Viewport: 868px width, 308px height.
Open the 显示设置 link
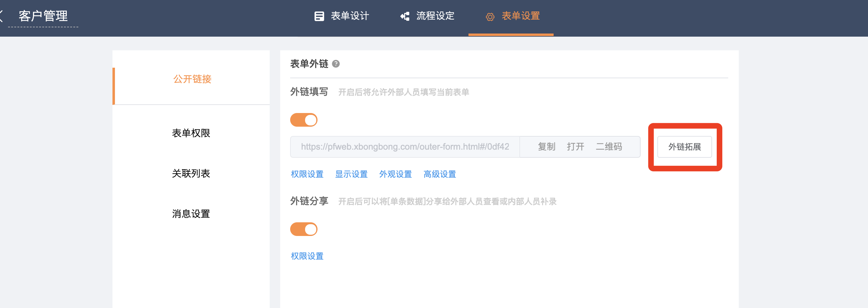coord(351,174)
